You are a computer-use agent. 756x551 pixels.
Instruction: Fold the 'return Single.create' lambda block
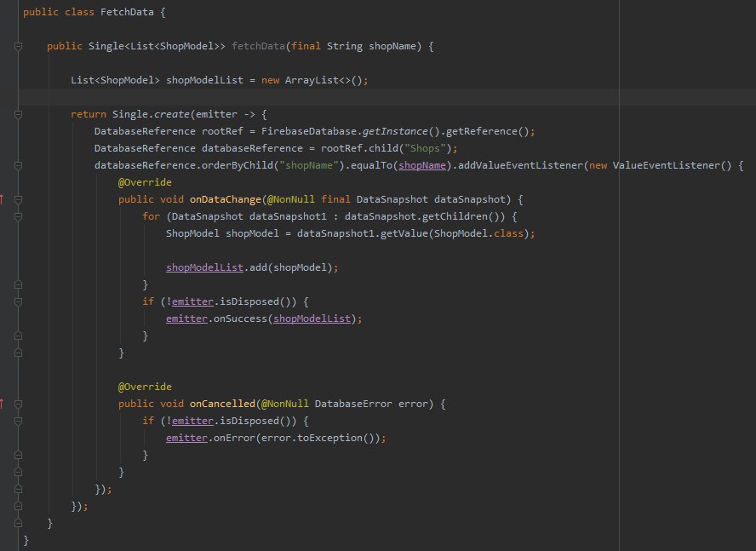click(19, 114)
